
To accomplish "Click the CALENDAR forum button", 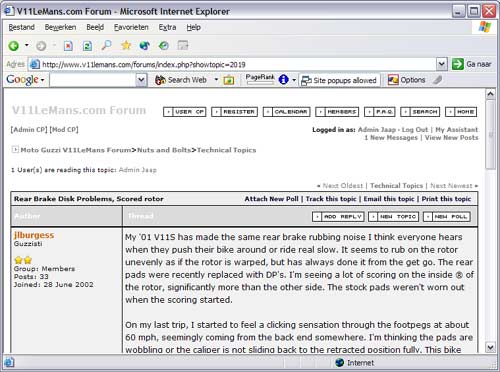I will click(287, 112).
